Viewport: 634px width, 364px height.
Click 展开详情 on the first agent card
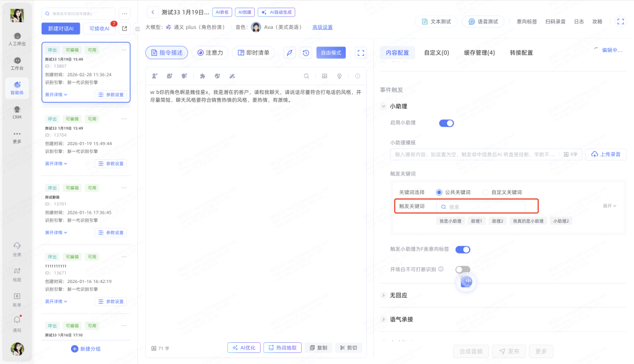pos(56,95)
